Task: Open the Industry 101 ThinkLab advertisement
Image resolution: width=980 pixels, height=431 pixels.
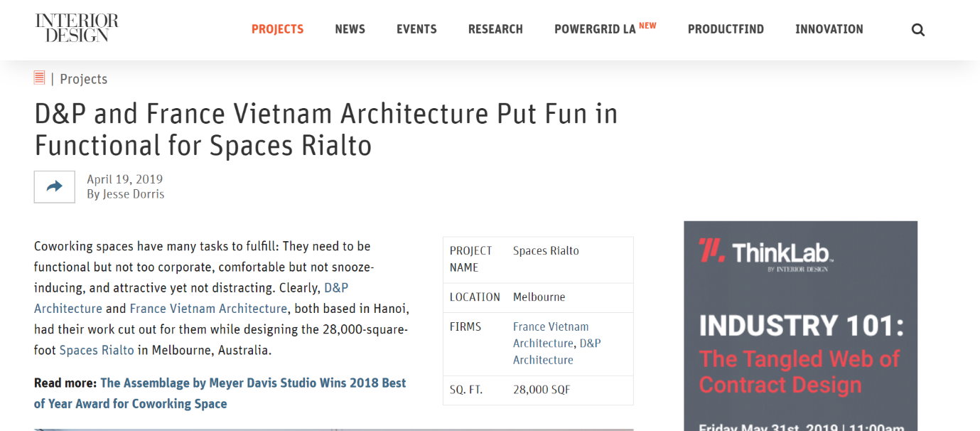Action: click(800, 326)
